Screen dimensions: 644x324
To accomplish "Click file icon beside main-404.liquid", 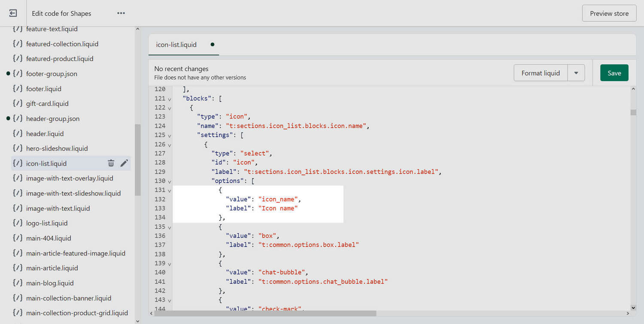I will click(18, 238).
